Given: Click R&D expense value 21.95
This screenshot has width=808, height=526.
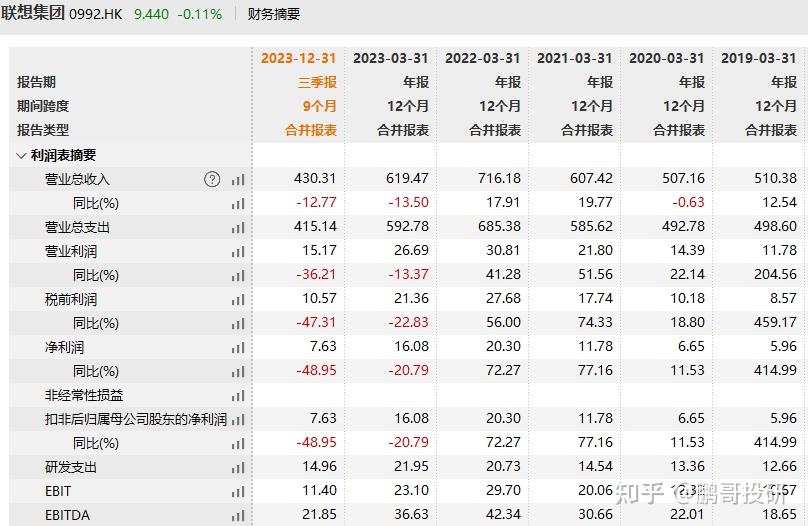Looking at the screenshot, I should tap(411, 466).
